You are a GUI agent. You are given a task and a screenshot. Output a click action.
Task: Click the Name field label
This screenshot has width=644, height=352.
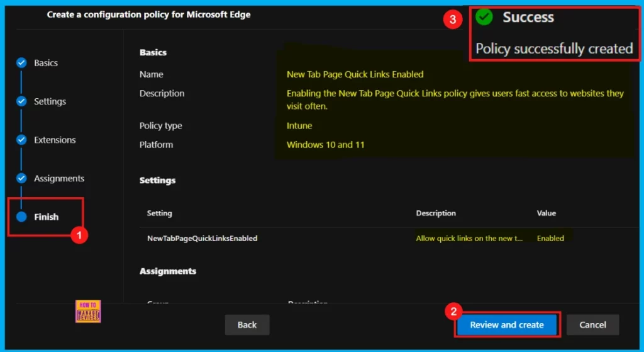[x=151, y=74]
